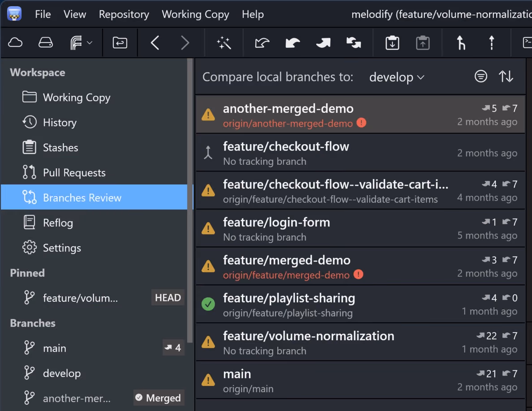Click the ahead count badge on main

pyautogui.click(x=173, y=347)
